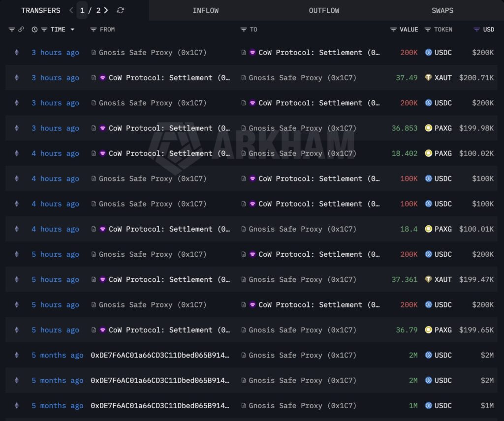Open the TOKEN column filter

[x=428, y=30]
